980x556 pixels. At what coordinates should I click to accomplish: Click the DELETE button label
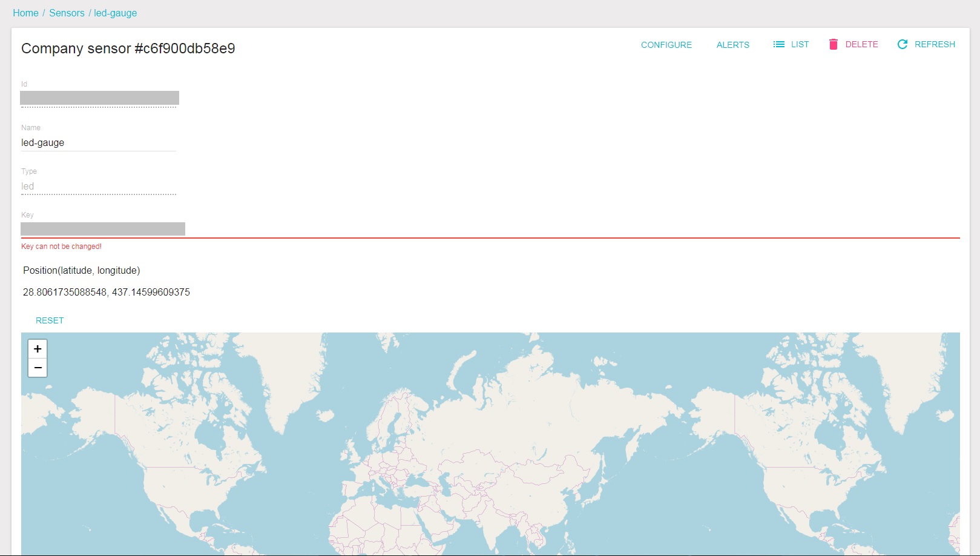861,44
